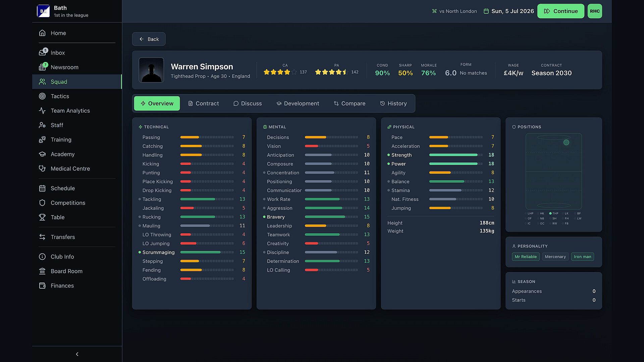Select the Tactics target icon
The image size is (644, 362).
[x=42, y=96]
